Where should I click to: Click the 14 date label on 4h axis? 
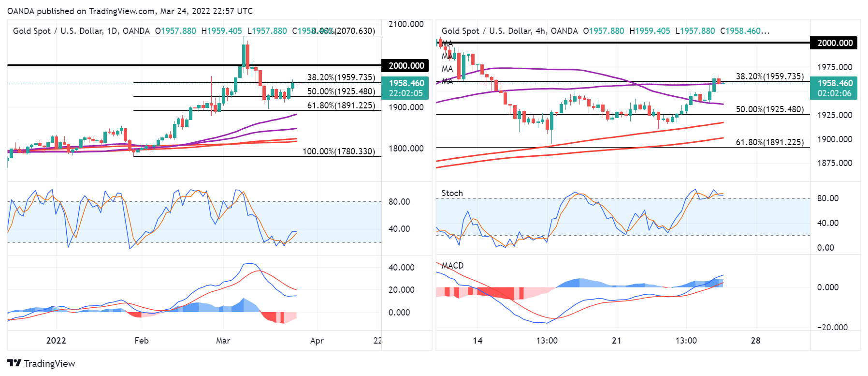(x=477, y=341)
